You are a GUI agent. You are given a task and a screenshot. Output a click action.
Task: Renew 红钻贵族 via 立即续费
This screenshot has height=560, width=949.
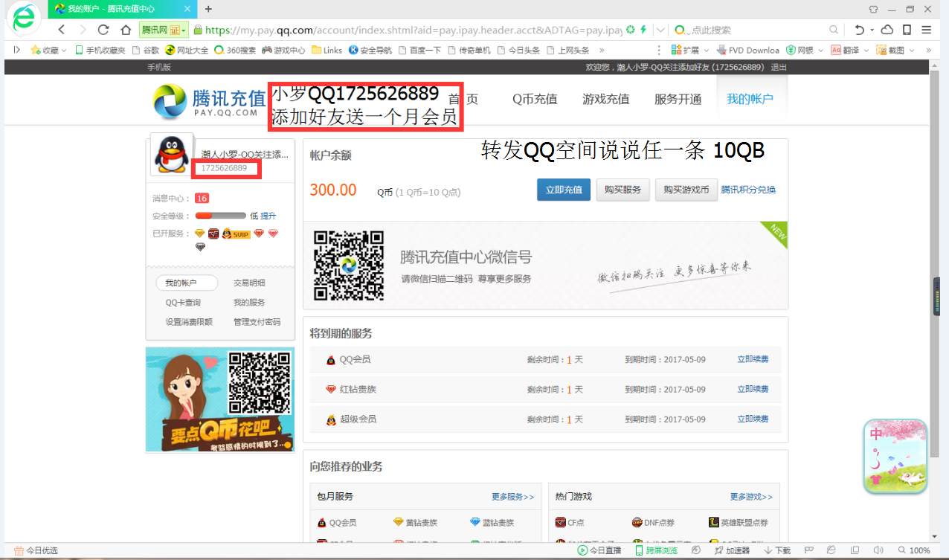[753, 389]
